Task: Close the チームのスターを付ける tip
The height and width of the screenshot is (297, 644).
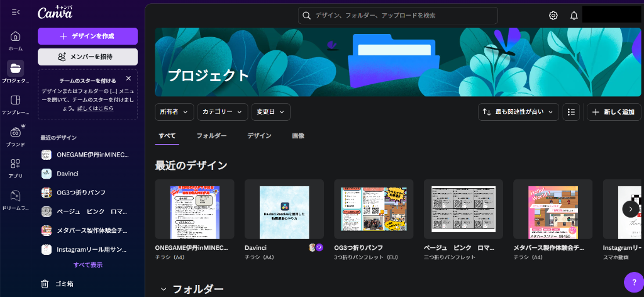Action: 128,79
